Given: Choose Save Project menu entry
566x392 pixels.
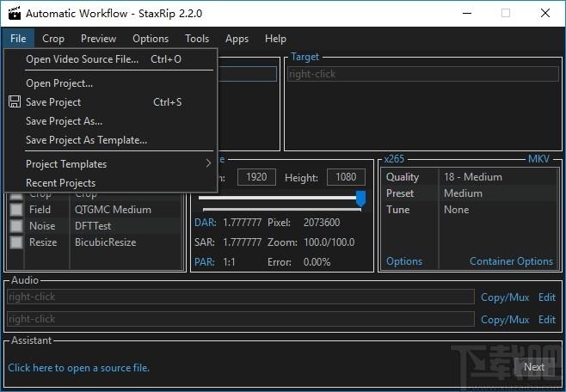Looking at the screenshot, I should (x=110, y=102).
